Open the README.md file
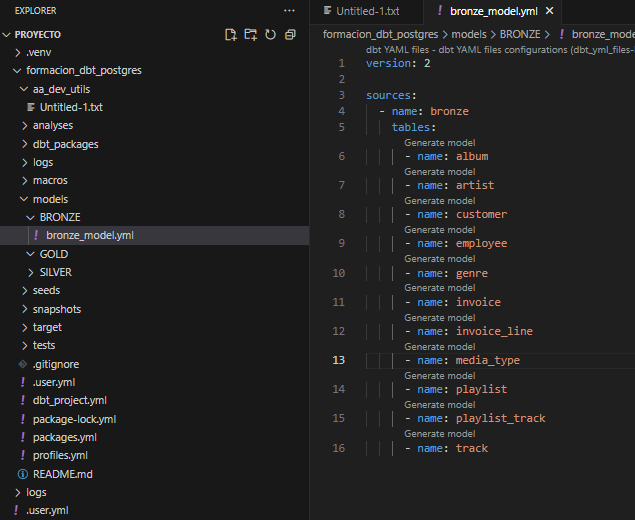The height and width of the screenshot is (520, 635). click(x=62, y=474)
